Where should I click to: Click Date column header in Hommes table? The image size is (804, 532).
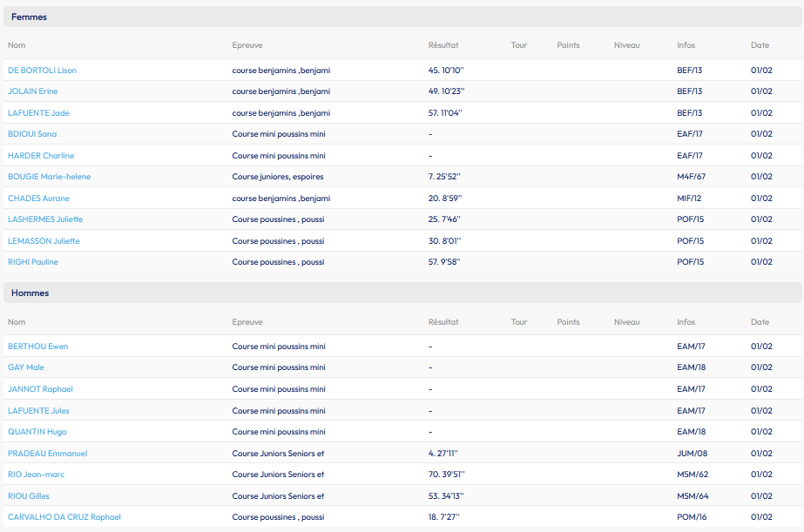pyautogui.click(x=760, y=322)
